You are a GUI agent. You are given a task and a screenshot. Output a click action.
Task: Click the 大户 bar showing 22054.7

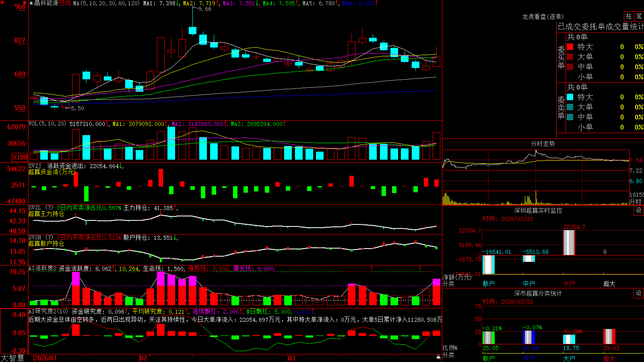569,243
